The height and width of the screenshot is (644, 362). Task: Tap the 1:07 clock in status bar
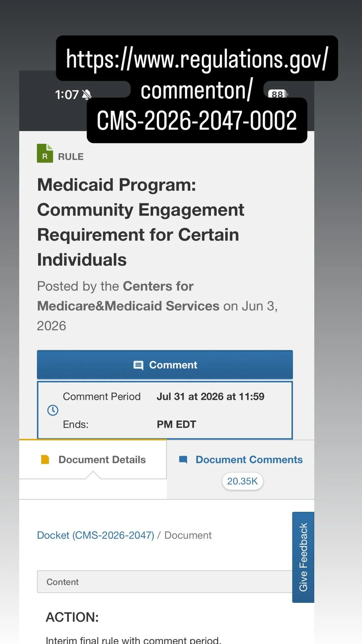click(67, 95)
